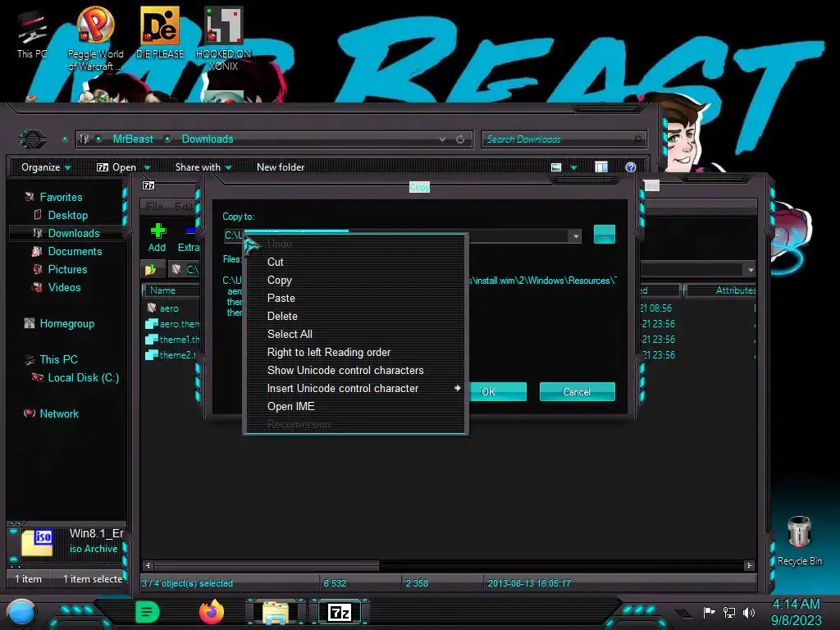Click the aero folder icon in 7-Zip list

[152, 308]
